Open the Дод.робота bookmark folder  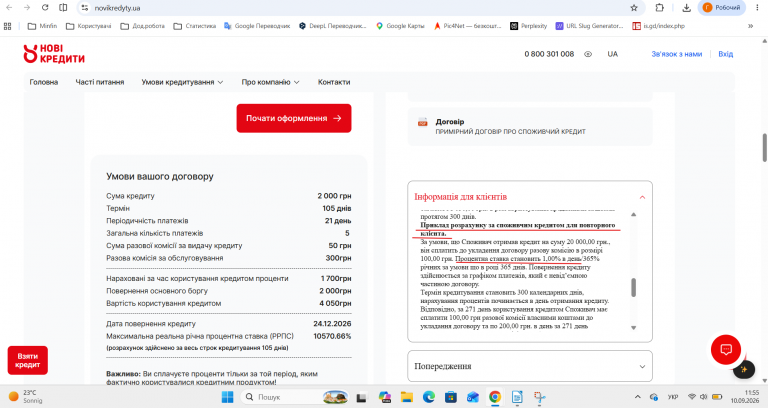tap(143, 26)
